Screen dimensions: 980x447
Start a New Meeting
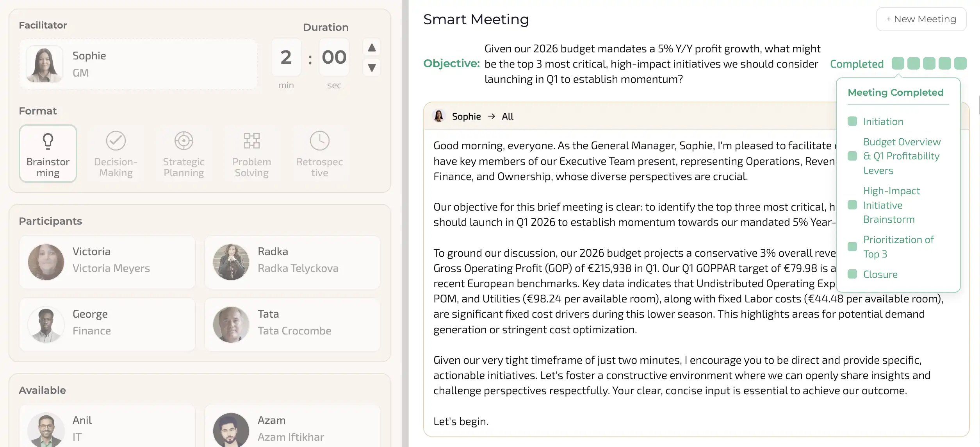921,19
